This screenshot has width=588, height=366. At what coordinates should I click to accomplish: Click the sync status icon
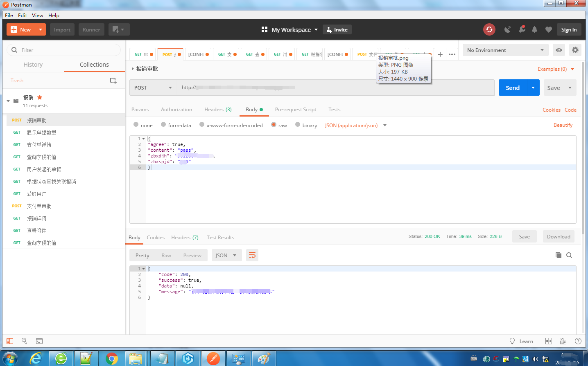(x=489, y=29)
